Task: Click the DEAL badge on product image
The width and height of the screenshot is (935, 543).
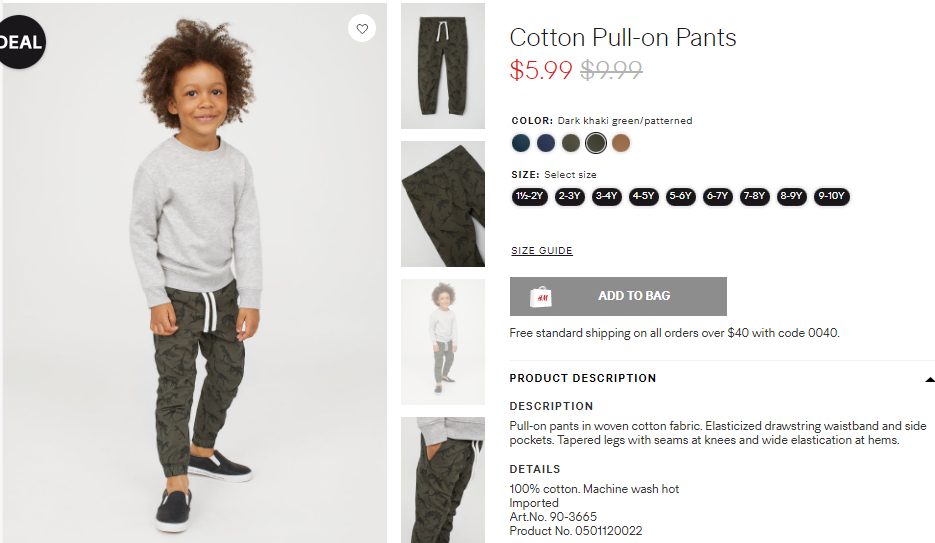Action: tap(20, 42)
